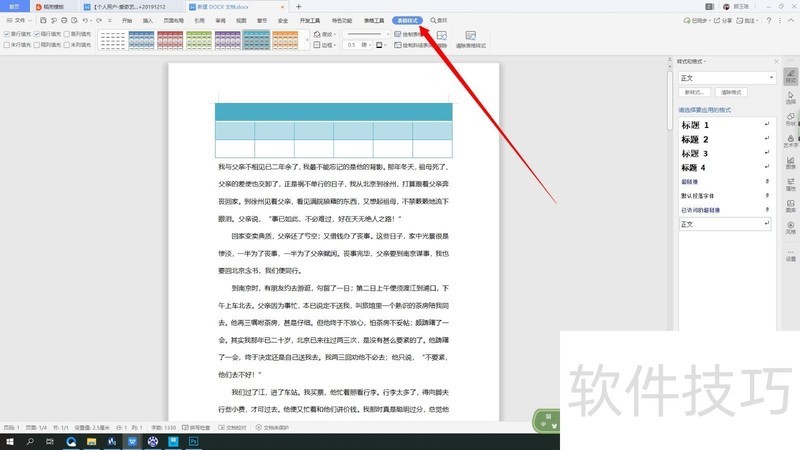
Task: Click the new tab plus button
Action: (298, 7)
